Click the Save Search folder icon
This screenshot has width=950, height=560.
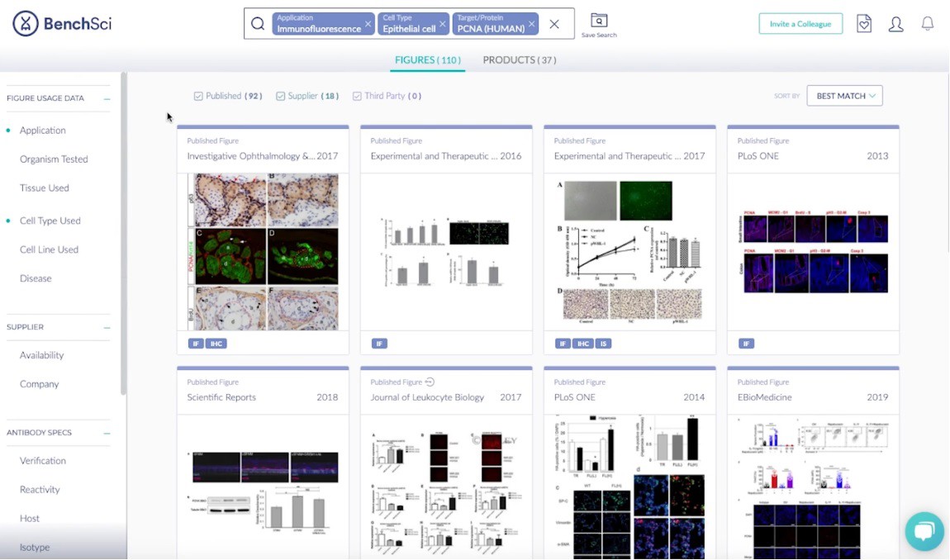pyautogui.click(x=599, y=21)
